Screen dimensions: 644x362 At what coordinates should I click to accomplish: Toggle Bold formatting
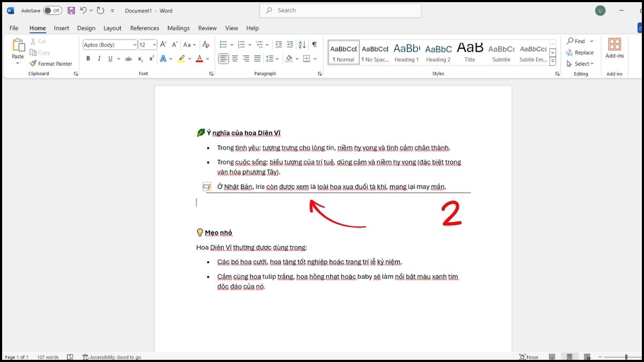coord(88,59)
